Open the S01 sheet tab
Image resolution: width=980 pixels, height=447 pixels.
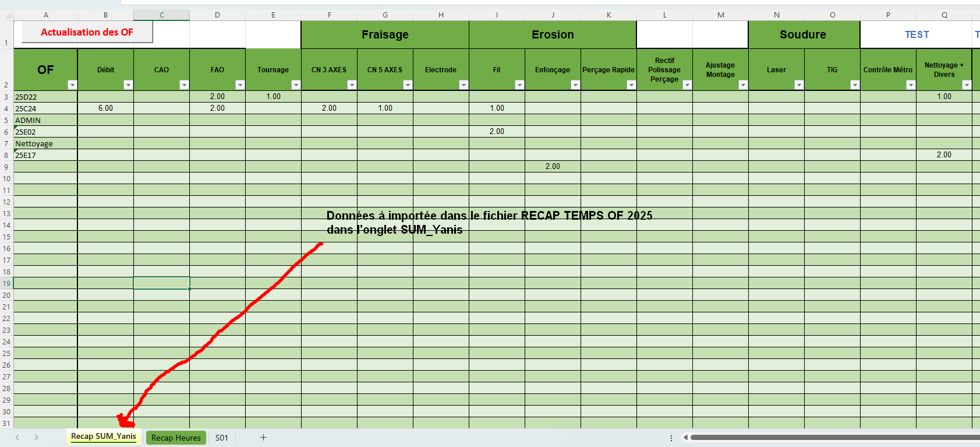point(222,438)
